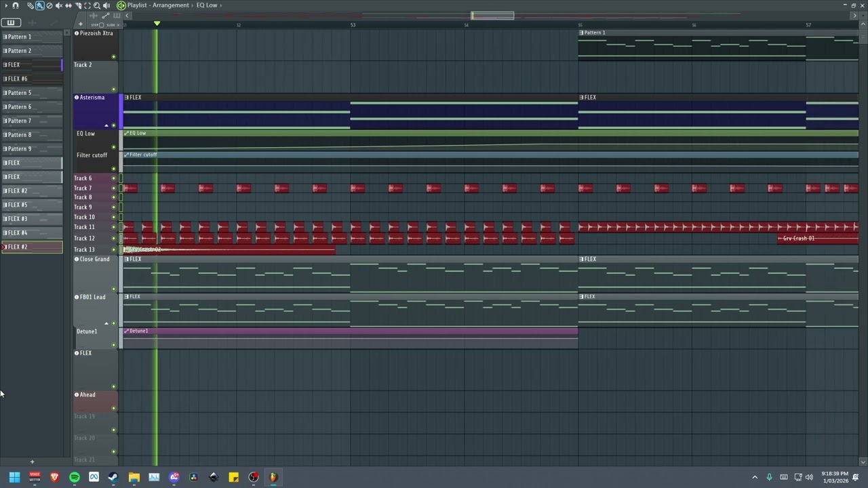Mute the Detune1 track

(x=113, y=345)
